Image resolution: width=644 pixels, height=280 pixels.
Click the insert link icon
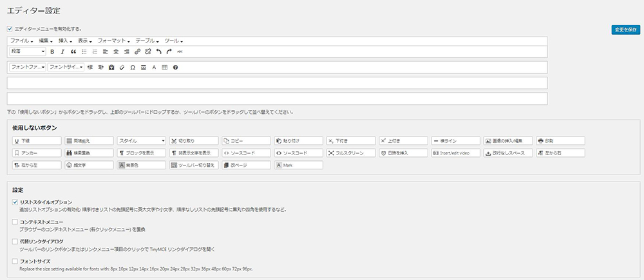point(137,51)
